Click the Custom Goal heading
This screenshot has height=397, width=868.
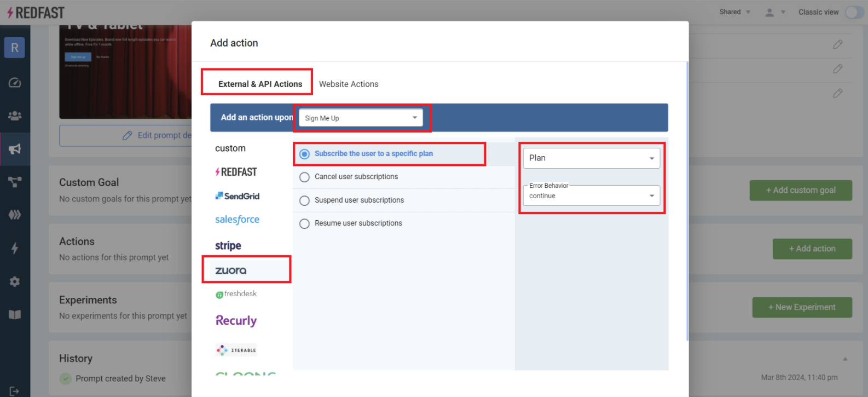click(89, 183)
